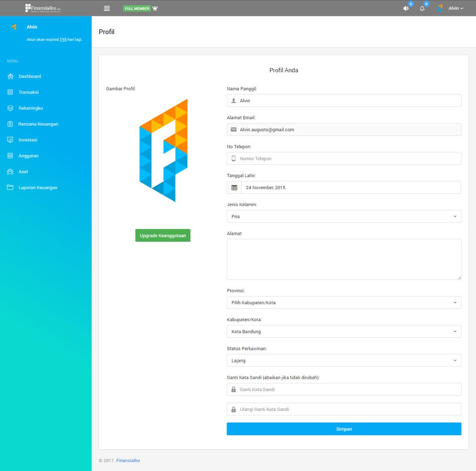476x471 pixels.
Task: Open the Status Perkawinan dropdown
Action: click(344, 360)
